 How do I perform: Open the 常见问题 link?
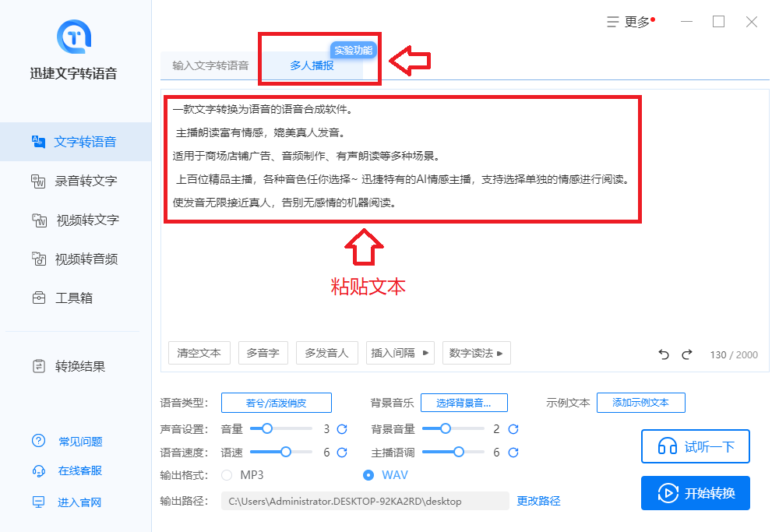pos(80,441)
